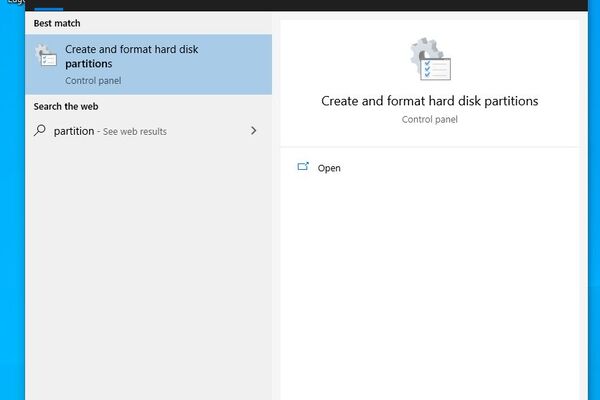Click the See web results text

[x=135, y=131]
